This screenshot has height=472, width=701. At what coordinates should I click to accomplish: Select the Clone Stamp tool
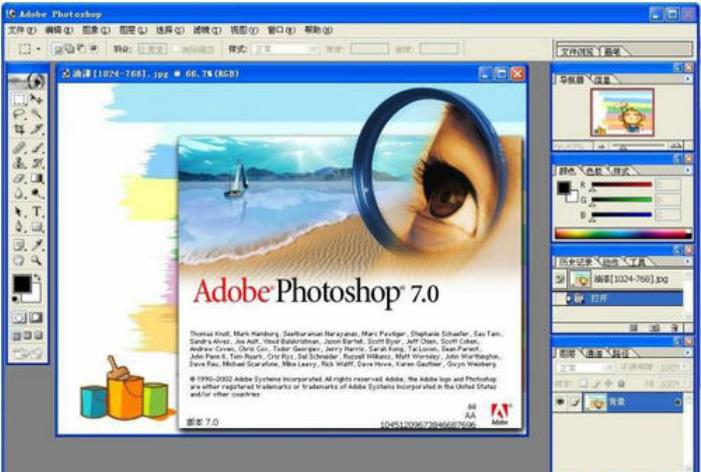click(19, 163)
